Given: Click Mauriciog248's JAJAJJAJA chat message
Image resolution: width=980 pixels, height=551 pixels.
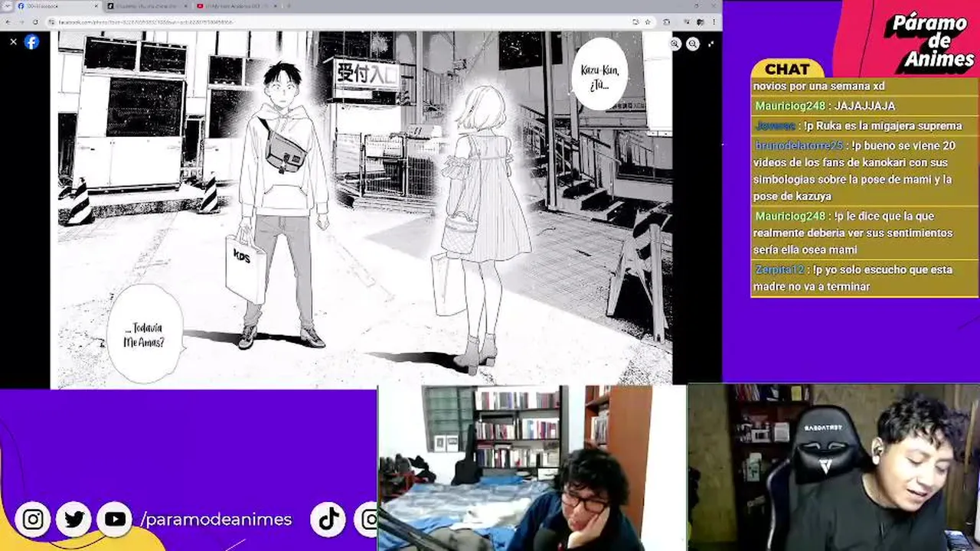Looking at the screenshot, I should point(825,106).
